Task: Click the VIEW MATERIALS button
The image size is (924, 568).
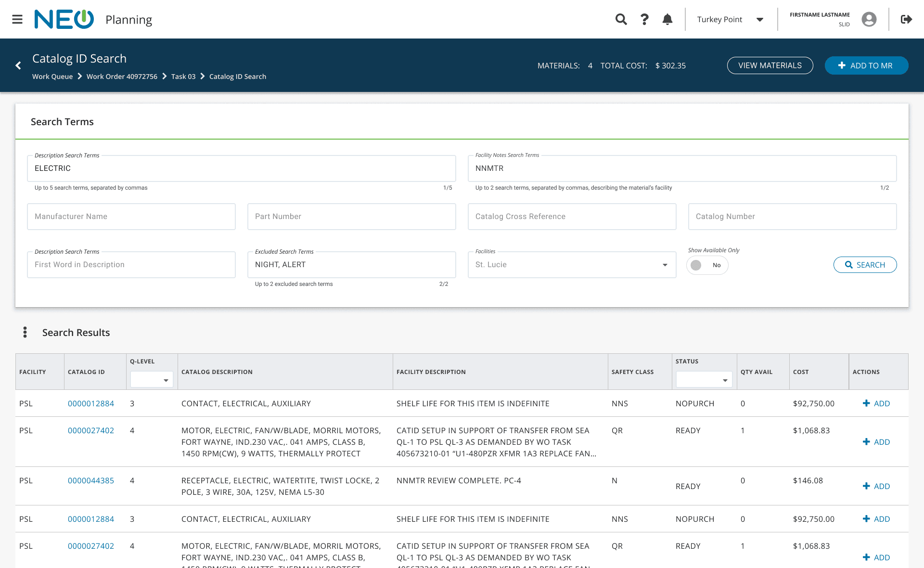Action: click(x=770, y=65)
